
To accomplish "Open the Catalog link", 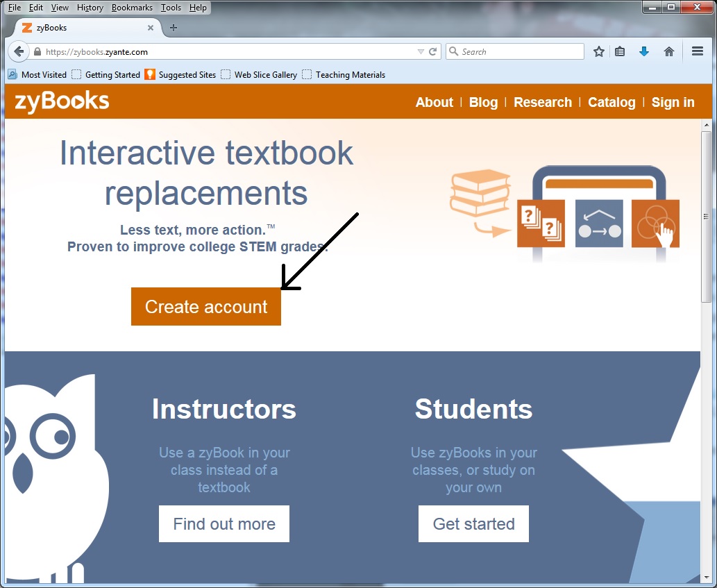I will pyautogui.click(x=611, y=102).
